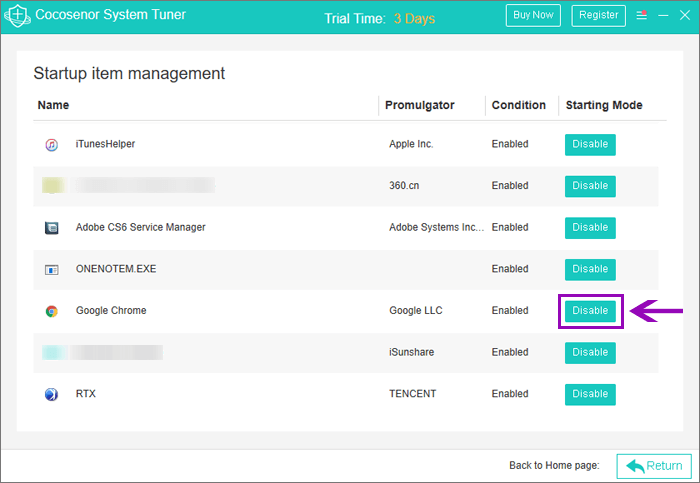
Task: Click the Adobe CS6 Service Manager icon
Action: [x=51, y=228]
